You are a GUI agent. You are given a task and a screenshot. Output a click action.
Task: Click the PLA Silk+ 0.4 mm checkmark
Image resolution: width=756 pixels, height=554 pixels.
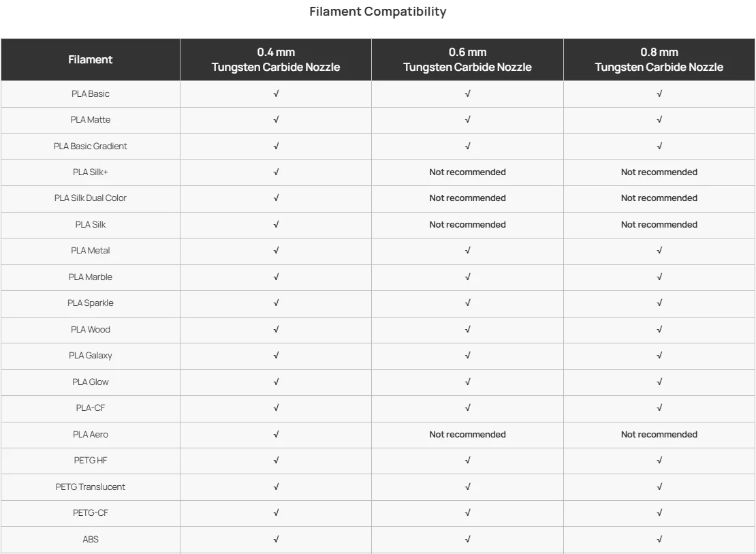click(x=276, y=172)
